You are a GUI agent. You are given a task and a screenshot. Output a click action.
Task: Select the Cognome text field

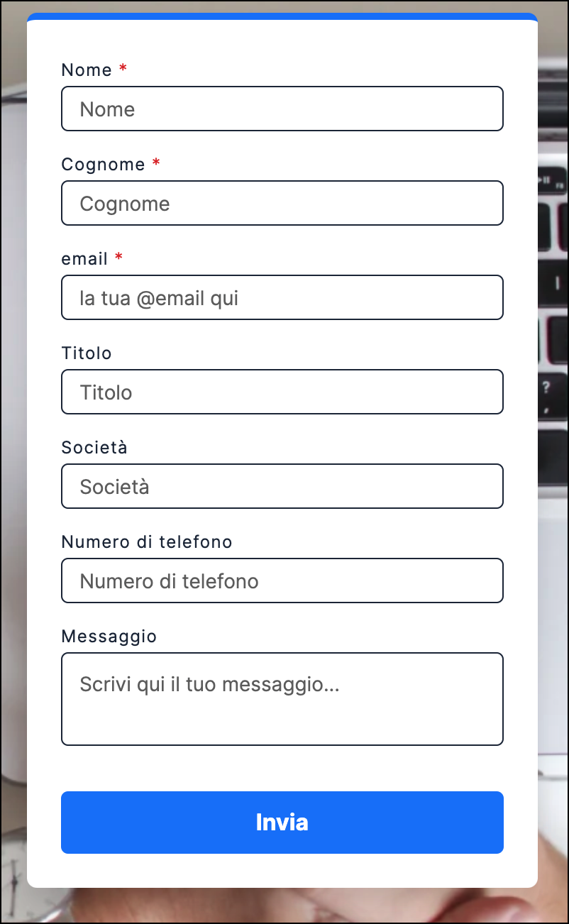click(x=282, y=203)
